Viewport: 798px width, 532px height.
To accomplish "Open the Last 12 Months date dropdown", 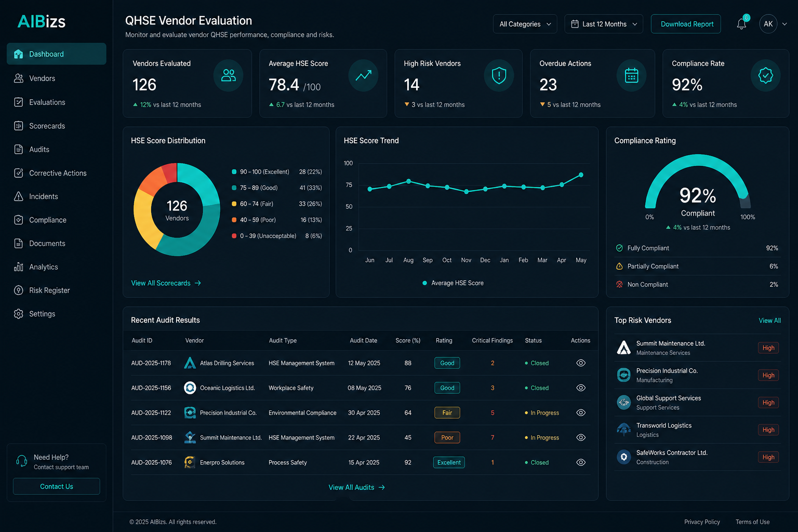I will click(x=604, y=24).
